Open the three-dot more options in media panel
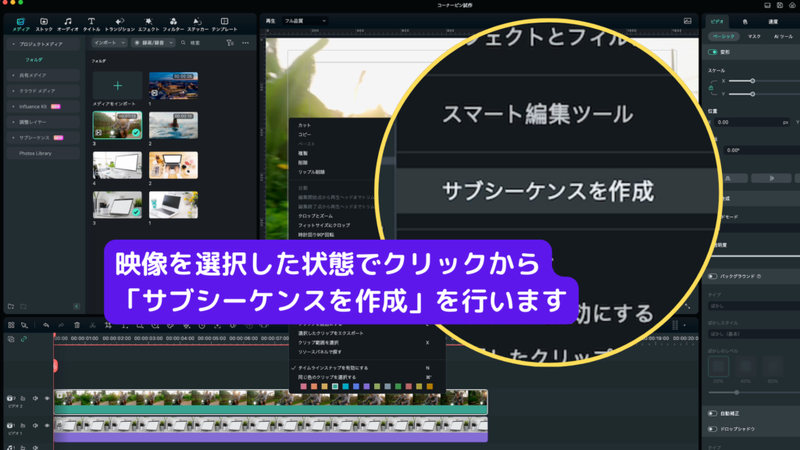The height and width of the screenshot is (450, 800). click(245, 43)
